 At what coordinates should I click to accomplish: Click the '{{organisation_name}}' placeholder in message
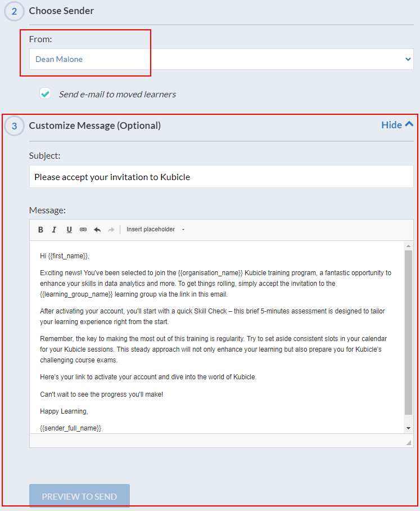click(210, 273)
